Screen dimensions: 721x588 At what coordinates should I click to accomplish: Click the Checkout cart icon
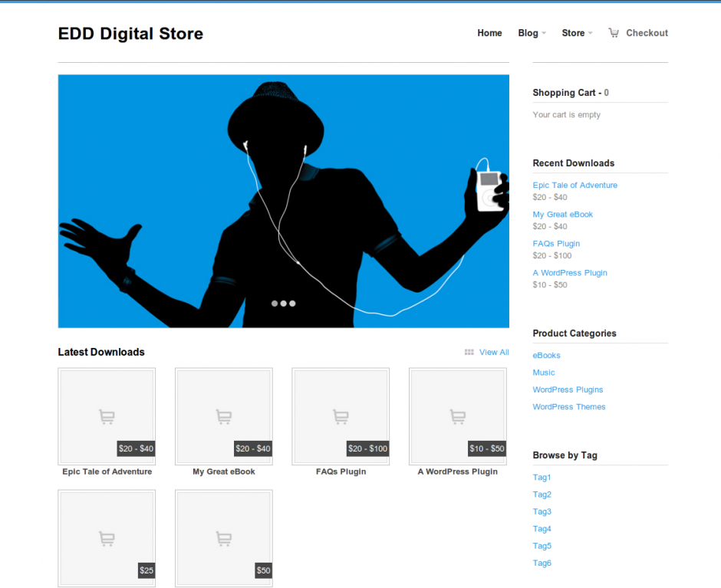point(614,33)
